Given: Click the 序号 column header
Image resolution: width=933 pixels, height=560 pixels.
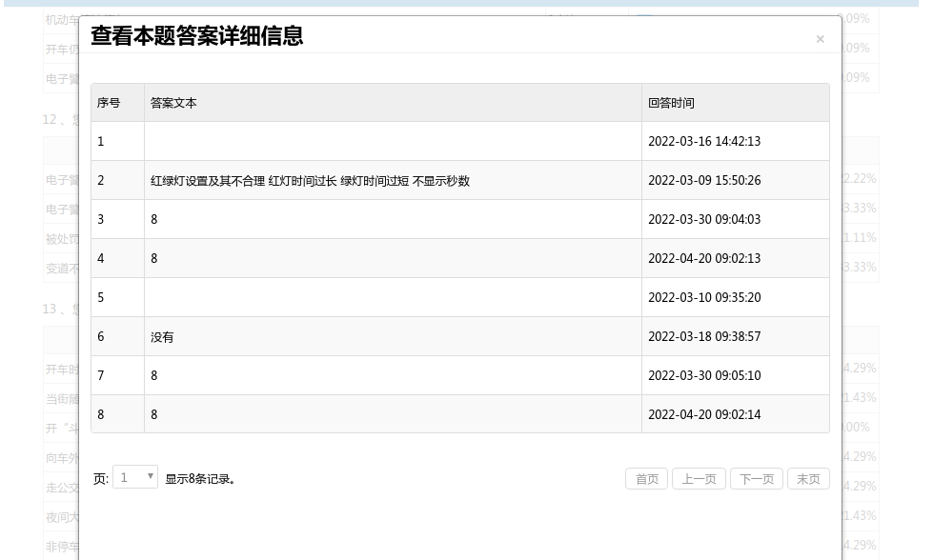Looking at the screenshot, I should (109, 103).
